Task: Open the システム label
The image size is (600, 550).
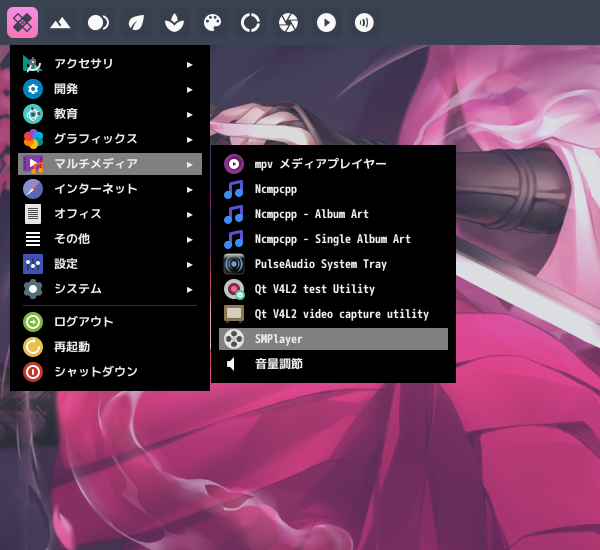Action: pos(78,289)
